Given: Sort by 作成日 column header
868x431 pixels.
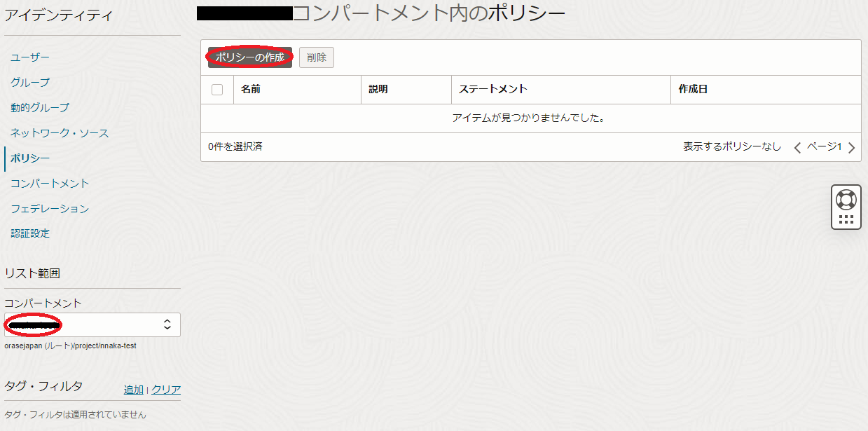Looking at the screenshot, I should pyautogui.click(x=693, y=90).
